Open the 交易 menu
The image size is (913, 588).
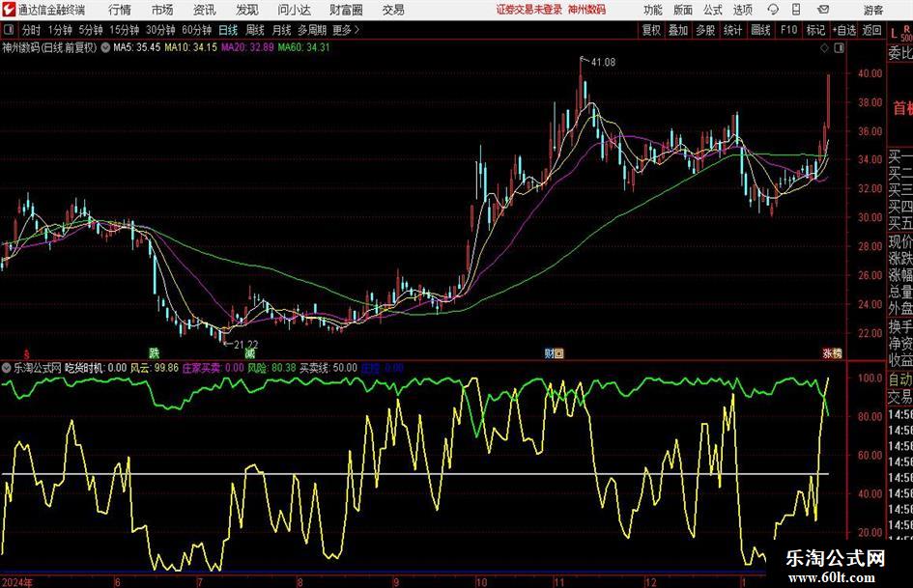tap(393, 10)
